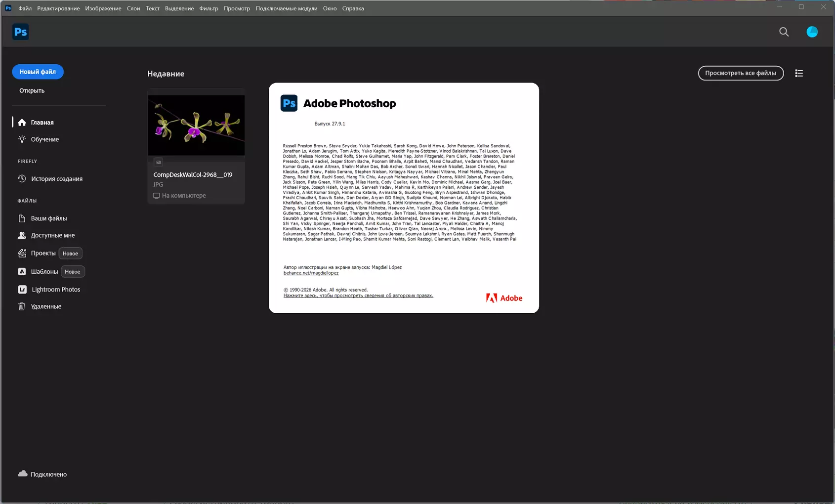The image size is (835, 504).
Task: Open the Подключаемые модули menu
Action: [x=287, y=8]
